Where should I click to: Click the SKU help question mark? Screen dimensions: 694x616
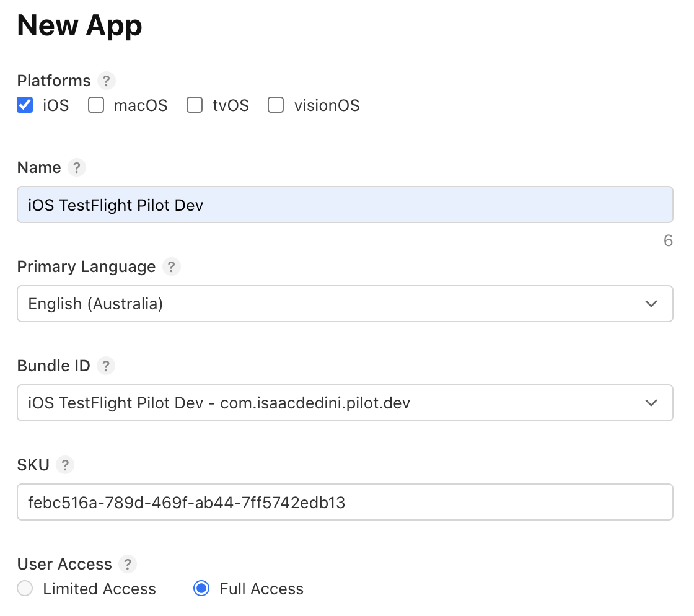[x=65, y=465]
